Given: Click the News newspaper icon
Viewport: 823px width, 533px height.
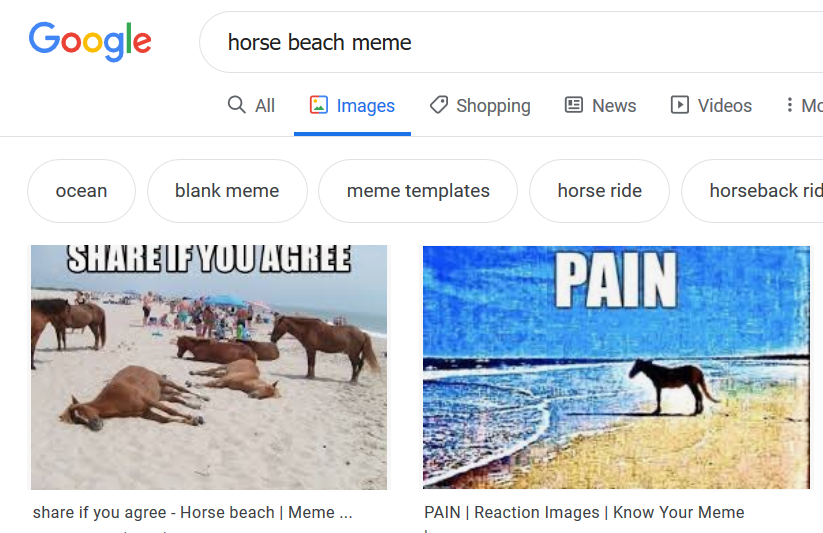Looking at the screenshot, I should (x=574, y=104).
